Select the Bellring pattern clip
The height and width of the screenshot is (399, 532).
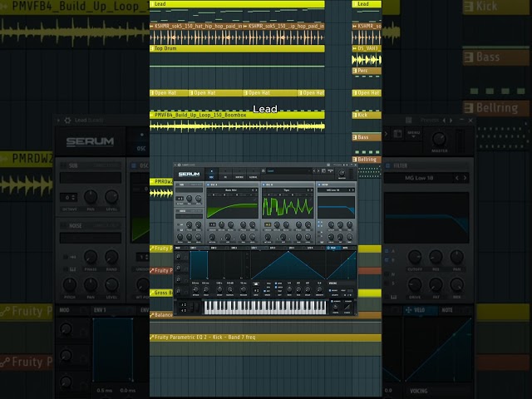pyautogui.click(x=367, y=159)
